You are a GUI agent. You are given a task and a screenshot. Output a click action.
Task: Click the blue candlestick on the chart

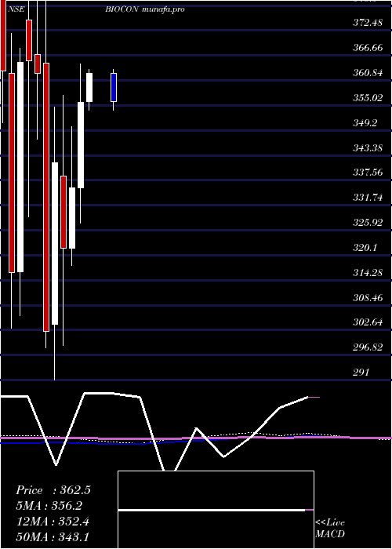(x=114, y=88)
